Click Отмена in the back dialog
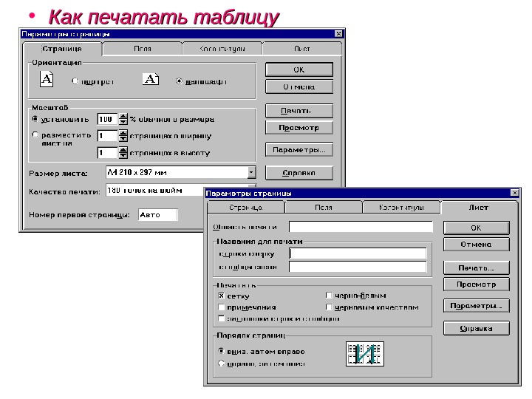Image resolution: width=532 pixels, height=399 pixels. coord(299,87)
